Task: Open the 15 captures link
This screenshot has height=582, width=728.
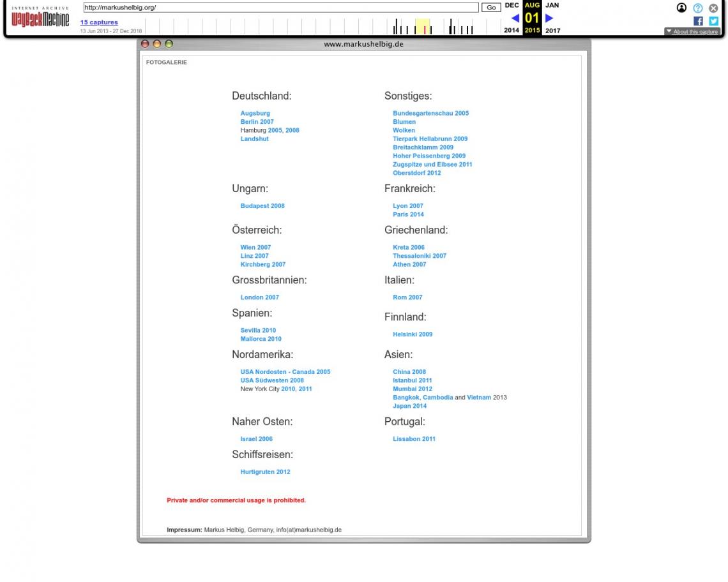Action: click(99, 22)
